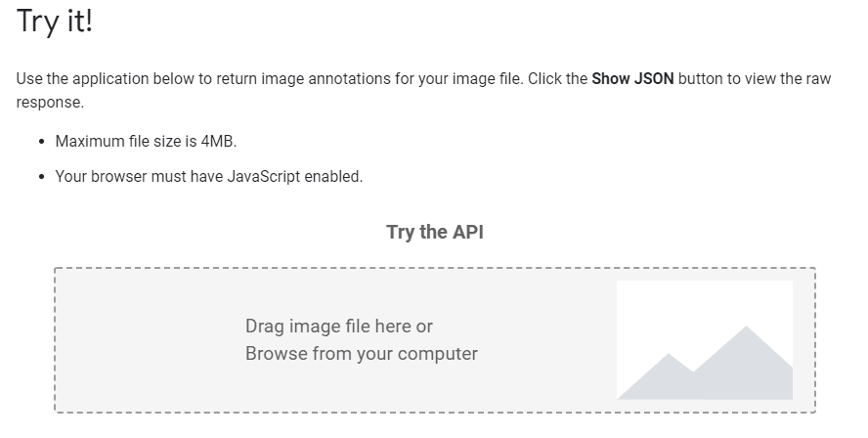Screen dimensions: 868x438
Task: Select the Try the API heading
Action: [434, 232]
